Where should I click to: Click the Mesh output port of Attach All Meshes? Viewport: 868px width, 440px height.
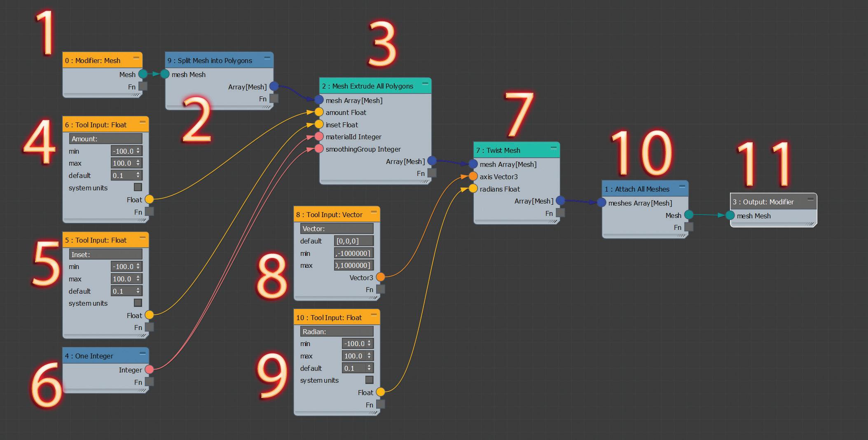(x=689, y=215)
